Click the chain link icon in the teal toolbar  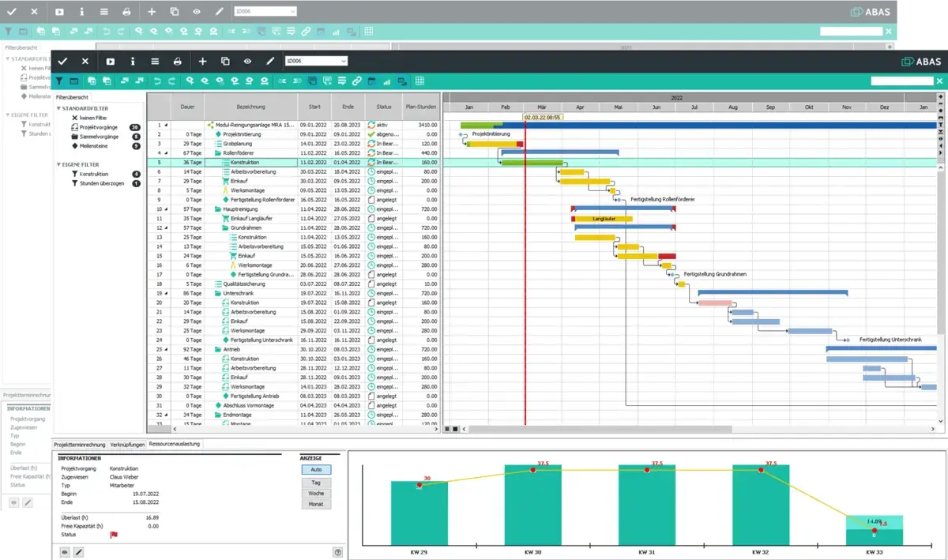(x=355, y=81)
